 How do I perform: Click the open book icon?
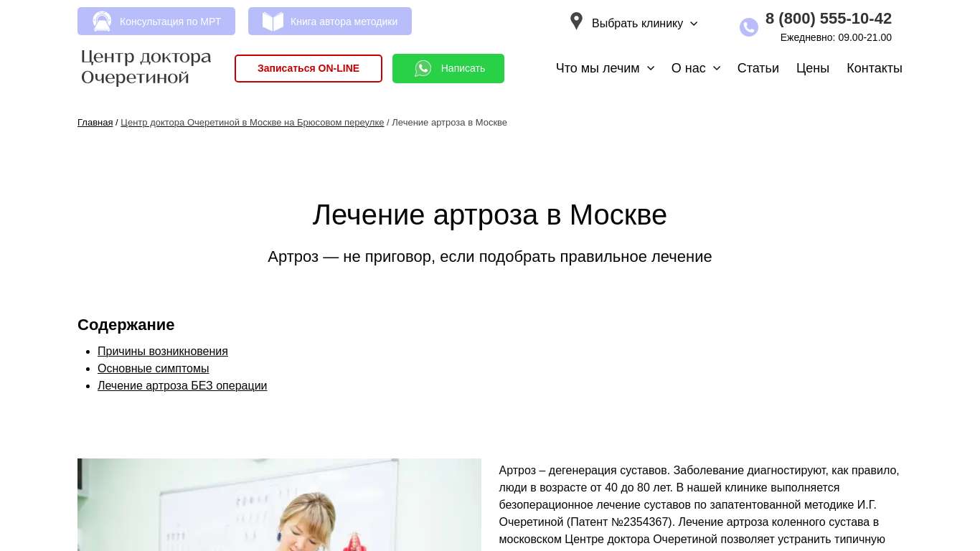pyautogui.click(x=273, y=22)
